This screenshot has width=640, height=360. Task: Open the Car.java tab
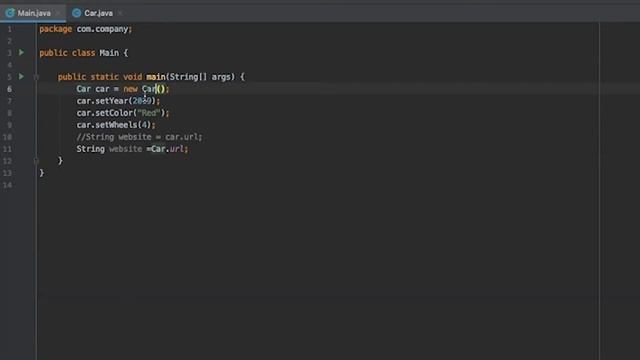pos(97,13)
